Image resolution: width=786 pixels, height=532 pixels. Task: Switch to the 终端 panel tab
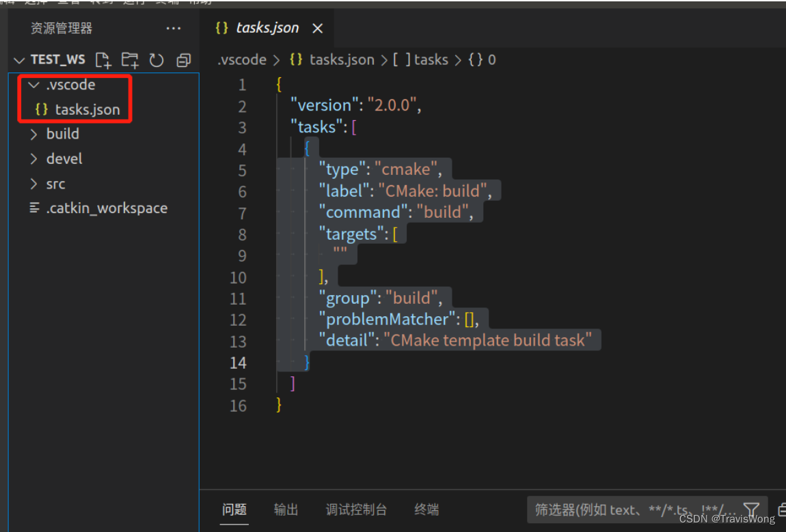point(426,509)
